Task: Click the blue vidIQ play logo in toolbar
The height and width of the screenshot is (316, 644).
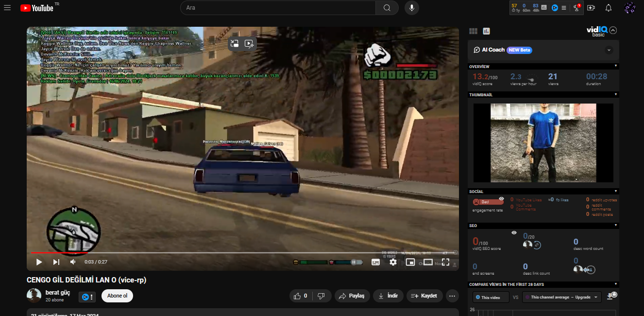Action: coord(555,8)
